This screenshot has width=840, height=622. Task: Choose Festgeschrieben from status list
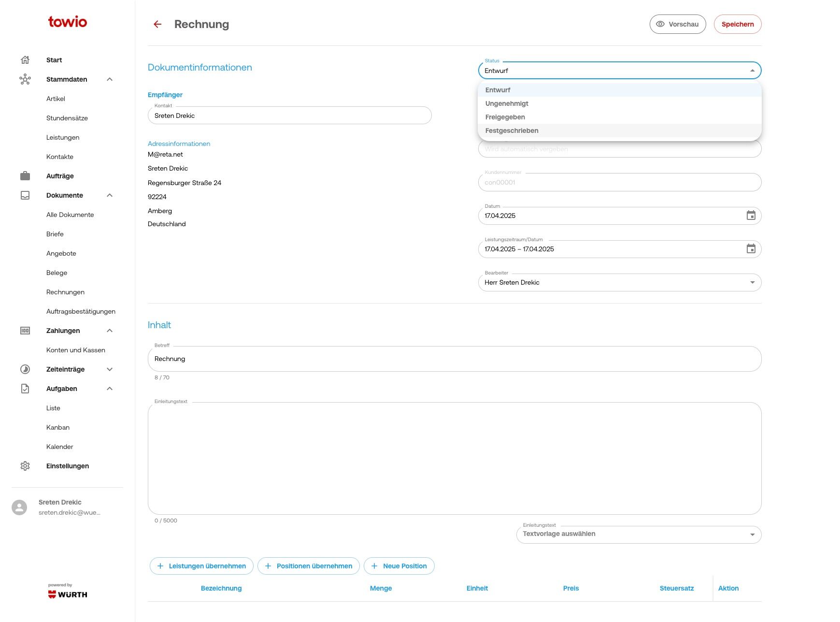coord(512,130)
